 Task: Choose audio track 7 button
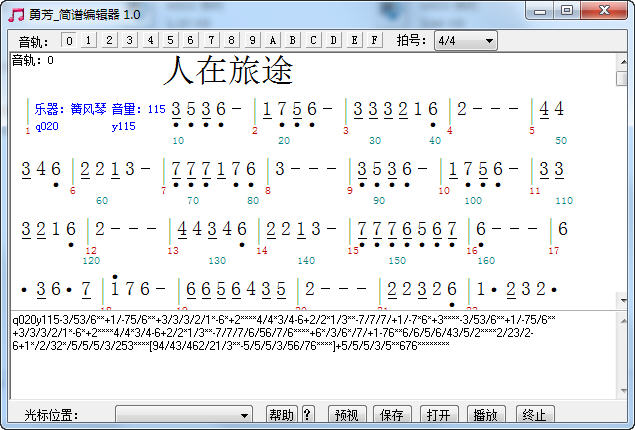pos(212,41)
